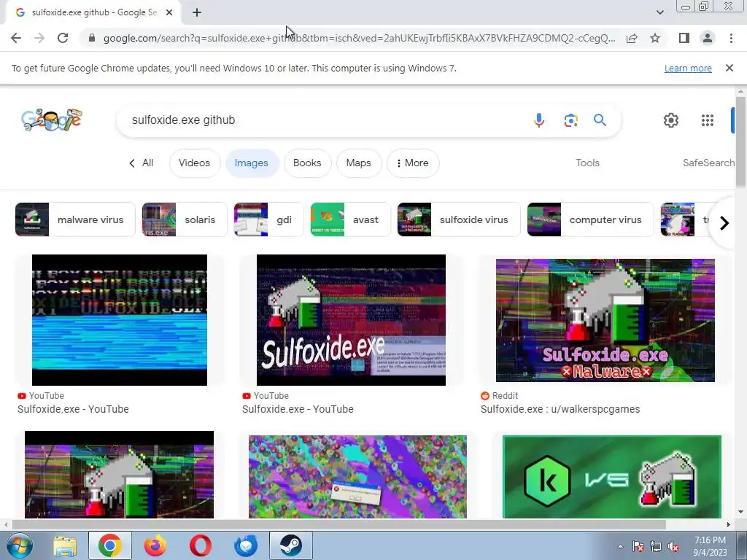Viewport: 747px width, 560px height.
Task: Bookmark this page with the star
Action: coord(655,38)
